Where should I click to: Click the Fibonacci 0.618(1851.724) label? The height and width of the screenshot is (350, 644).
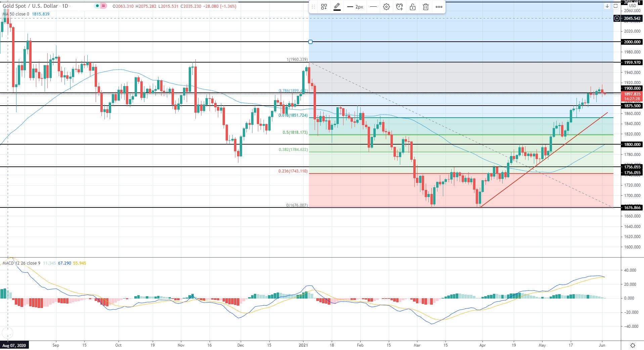[293, 115]
